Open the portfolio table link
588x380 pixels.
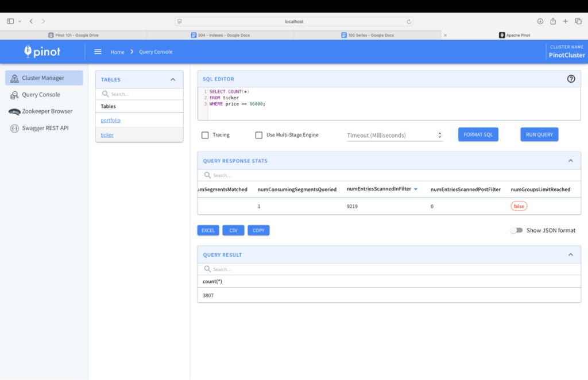click(x=110, y=121)
